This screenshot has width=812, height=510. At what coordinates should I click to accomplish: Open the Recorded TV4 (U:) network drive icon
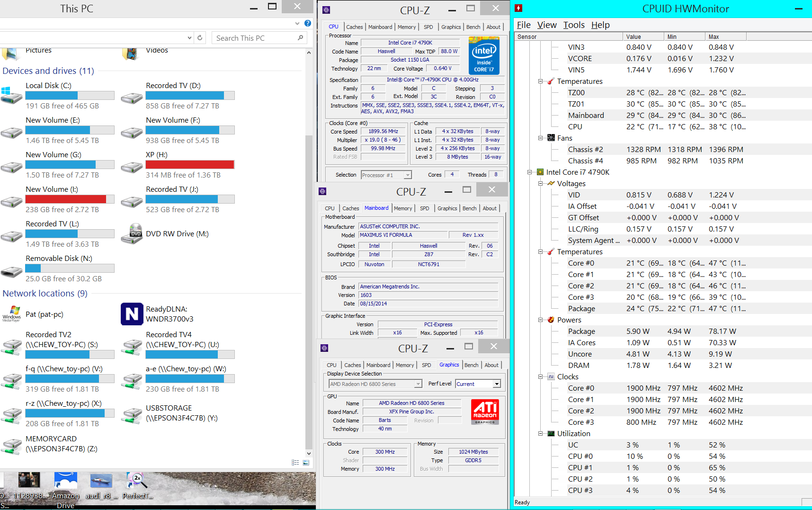click(x=132, y=347)
